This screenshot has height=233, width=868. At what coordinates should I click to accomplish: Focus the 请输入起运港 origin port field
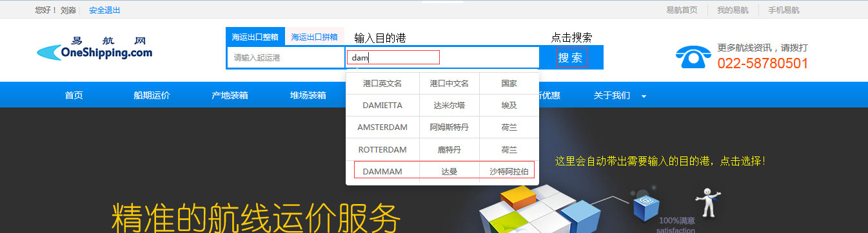286,58
